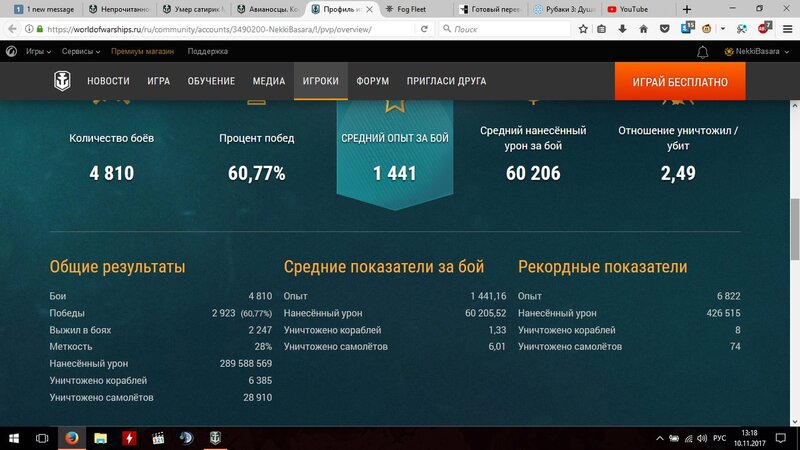Click the World of Warships taskbar icon

pos(215,438)
